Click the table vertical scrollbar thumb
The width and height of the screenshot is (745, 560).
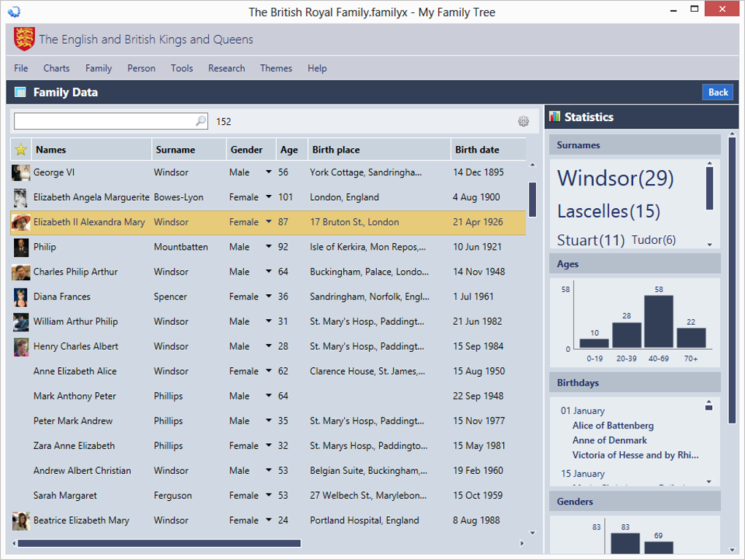[x=532, y=199]
